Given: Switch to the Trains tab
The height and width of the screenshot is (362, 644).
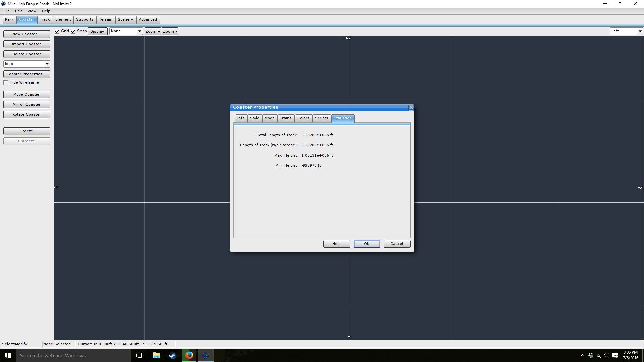Looking at the screenshot, I should (x=286, y=118).
